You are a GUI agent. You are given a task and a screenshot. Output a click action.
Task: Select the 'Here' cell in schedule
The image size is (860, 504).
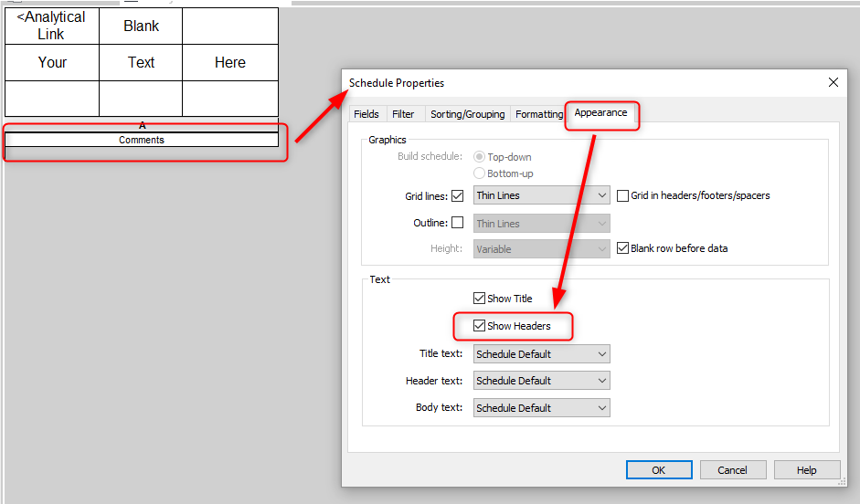[x=229, y=62]
